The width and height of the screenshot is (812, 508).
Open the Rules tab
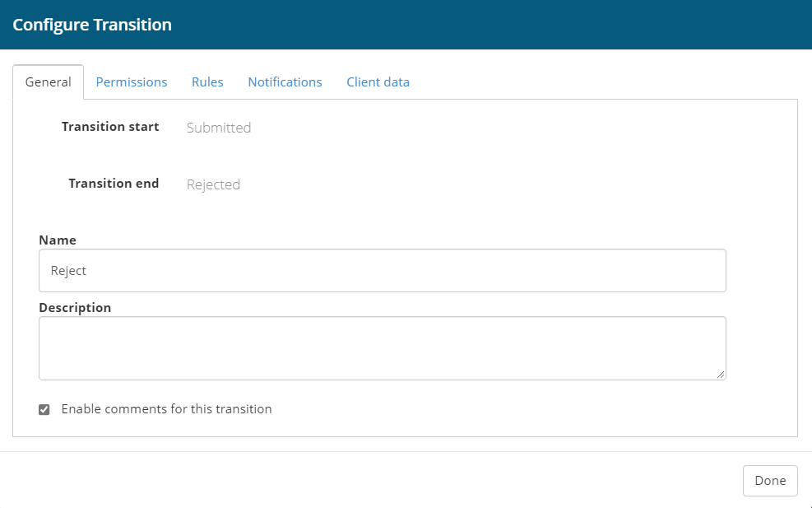click(x=207, y=82)
